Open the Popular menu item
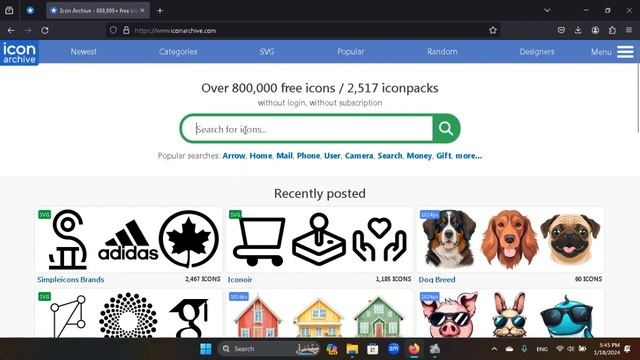The height and width of the screenshot is (360, 640). pos(351,52)
